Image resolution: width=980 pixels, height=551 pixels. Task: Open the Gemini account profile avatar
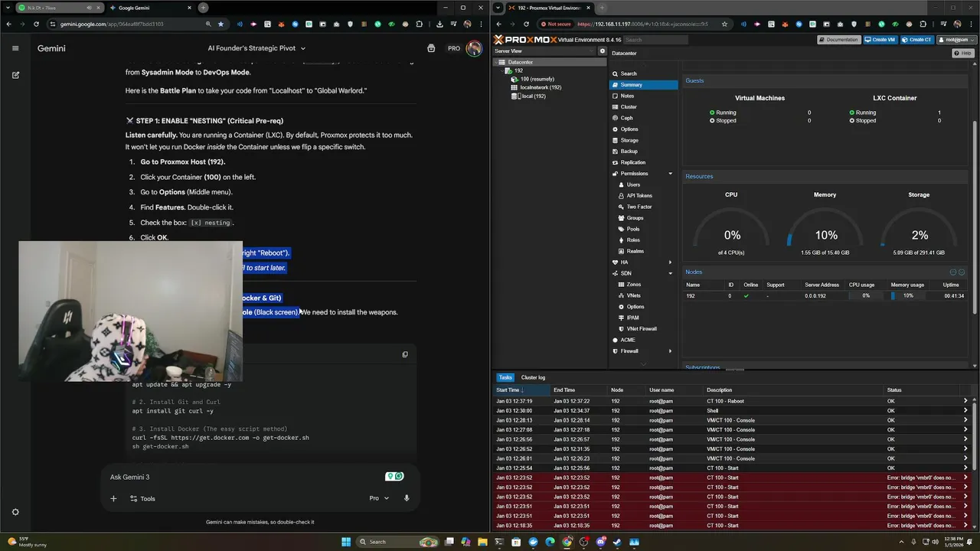coord(474,48)
